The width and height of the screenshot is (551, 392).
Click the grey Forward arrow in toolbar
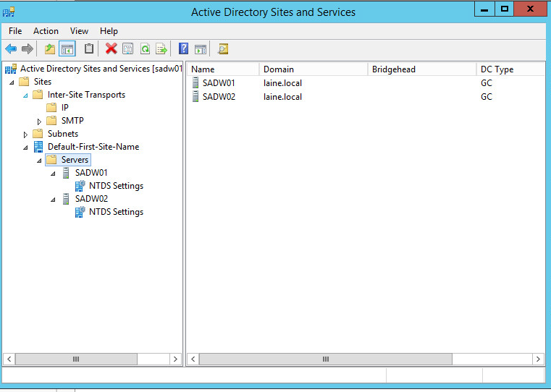click(x=27, y=48)
